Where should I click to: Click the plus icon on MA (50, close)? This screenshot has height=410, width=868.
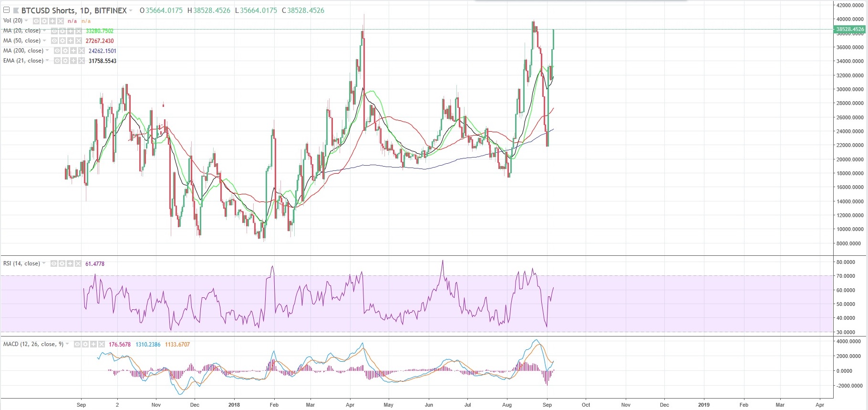(x=71, y=41)
